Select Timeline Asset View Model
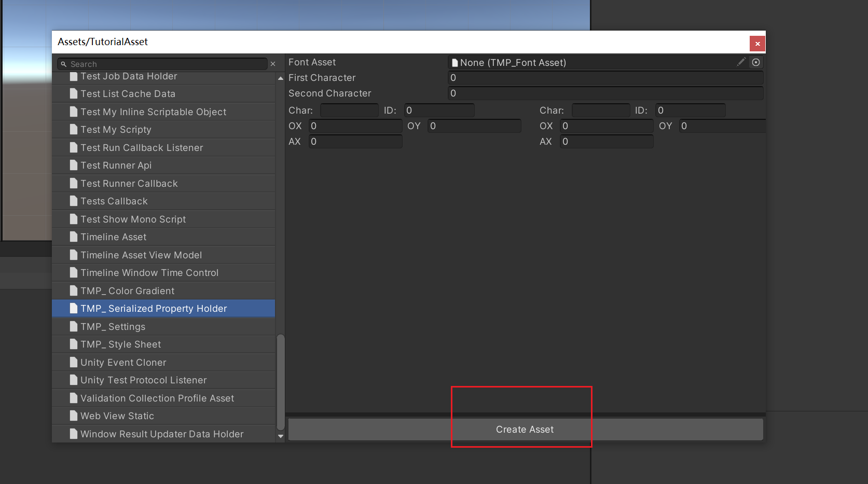 [163, 255]
